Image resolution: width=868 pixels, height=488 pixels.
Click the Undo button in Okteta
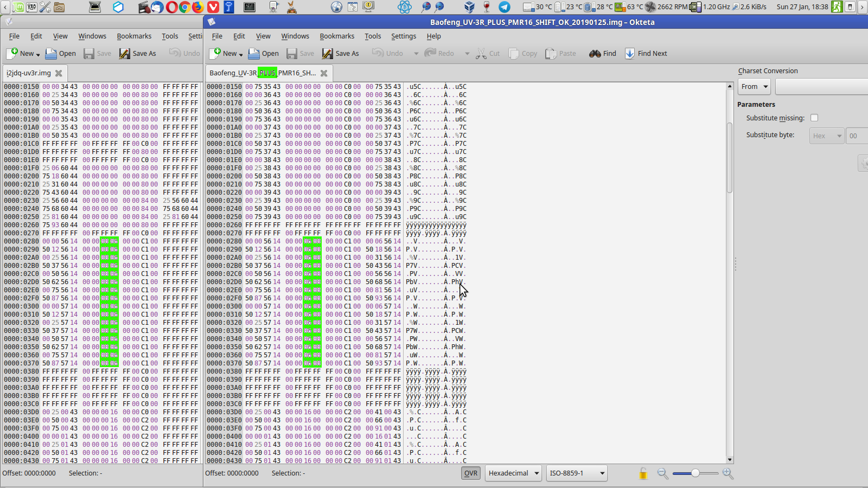point(387,53)
